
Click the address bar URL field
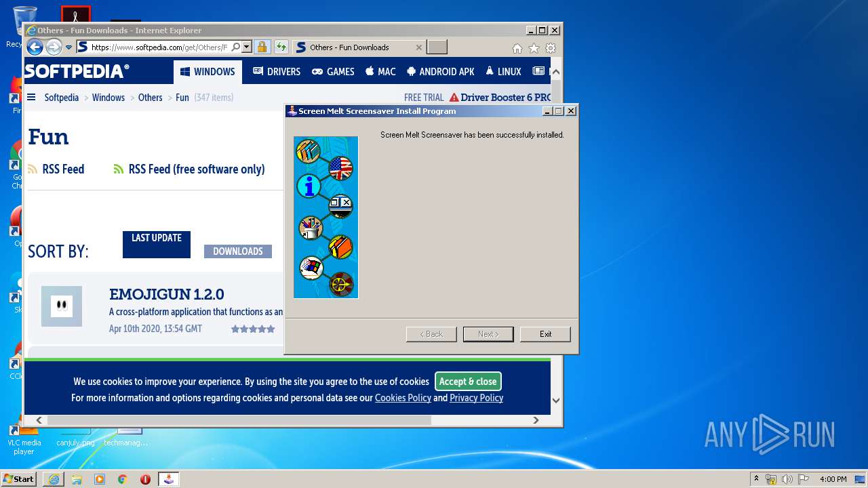click(x=159, y=47)
